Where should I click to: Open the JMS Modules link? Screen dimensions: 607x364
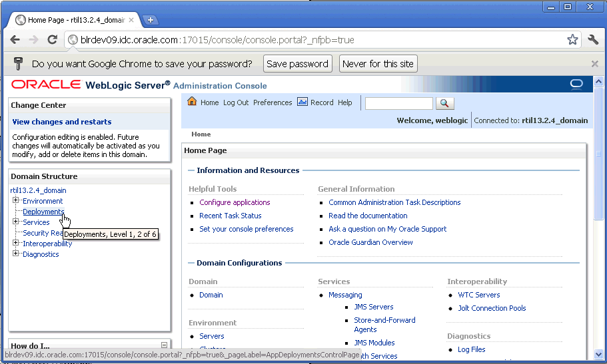point(374,343)
